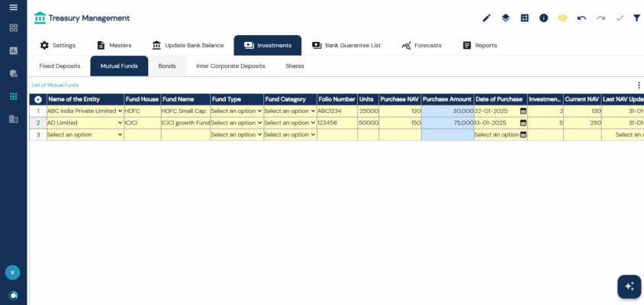Click the 'List of Mutual Funds' link

point(55,85)
